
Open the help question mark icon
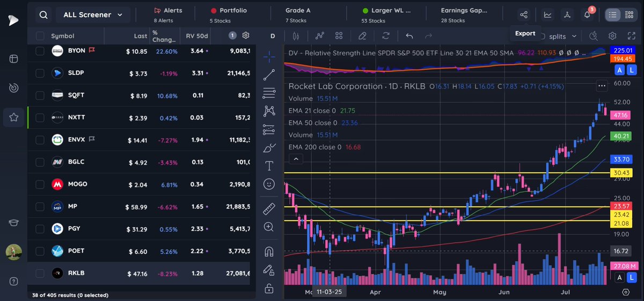(13, 282)
